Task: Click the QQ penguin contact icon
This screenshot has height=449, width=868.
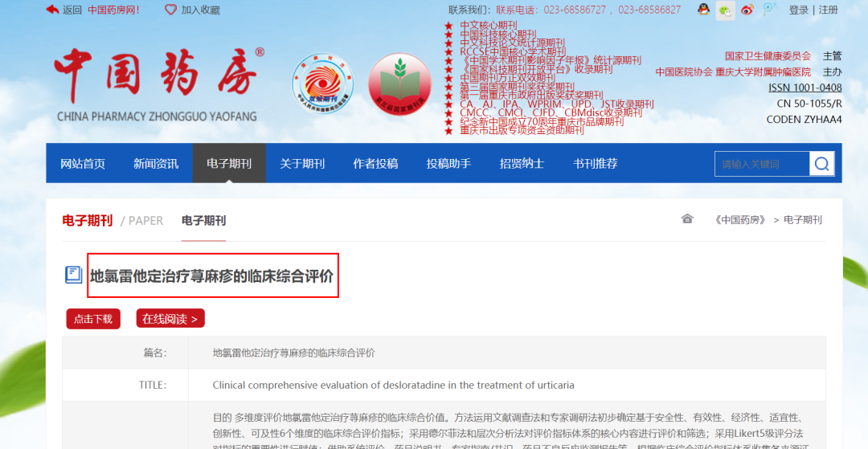Action: click(703, 10)
